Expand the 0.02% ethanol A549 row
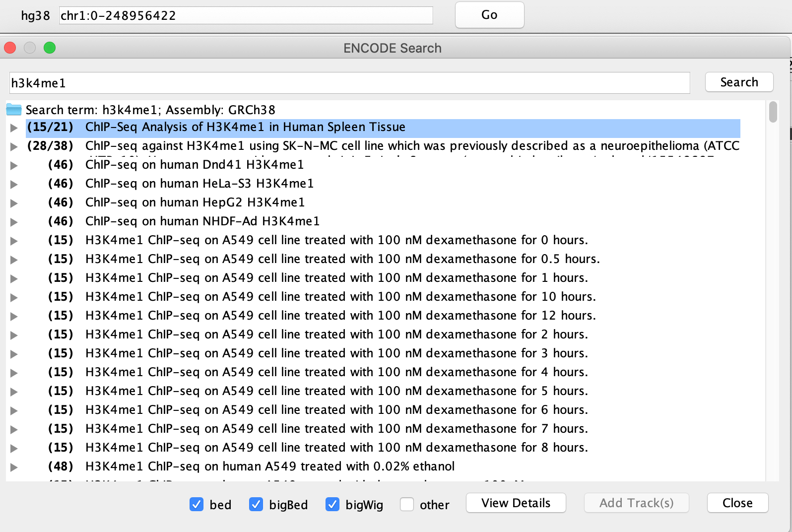This screenshot has width=792, height=532. [14, 467]
